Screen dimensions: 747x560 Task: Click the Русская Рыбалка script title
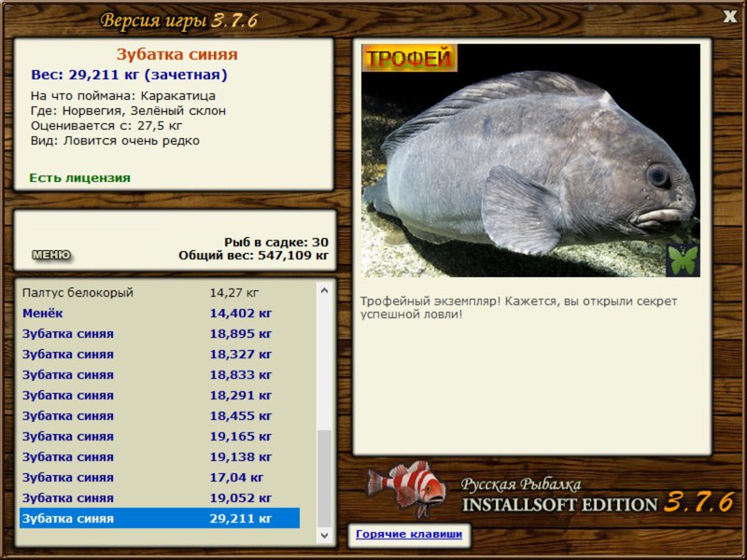(521, 484)
